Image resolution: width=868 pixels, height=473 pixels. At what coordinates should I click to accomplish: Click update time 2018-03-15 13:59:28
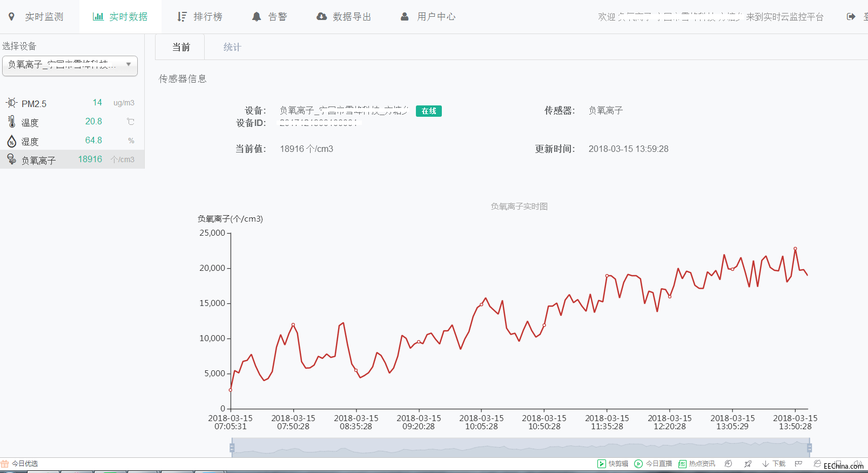[x=628, y=149]
